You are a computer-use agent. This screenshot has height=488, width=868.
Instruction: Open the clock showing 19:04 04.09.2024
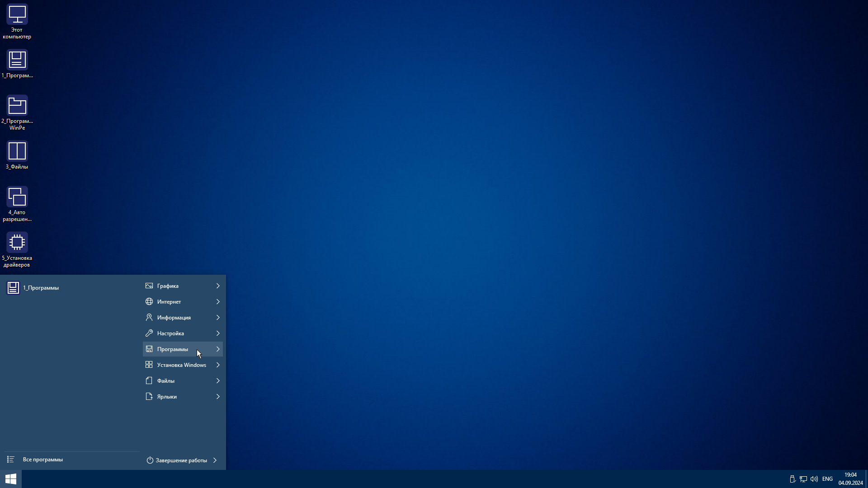click(850, 479)
